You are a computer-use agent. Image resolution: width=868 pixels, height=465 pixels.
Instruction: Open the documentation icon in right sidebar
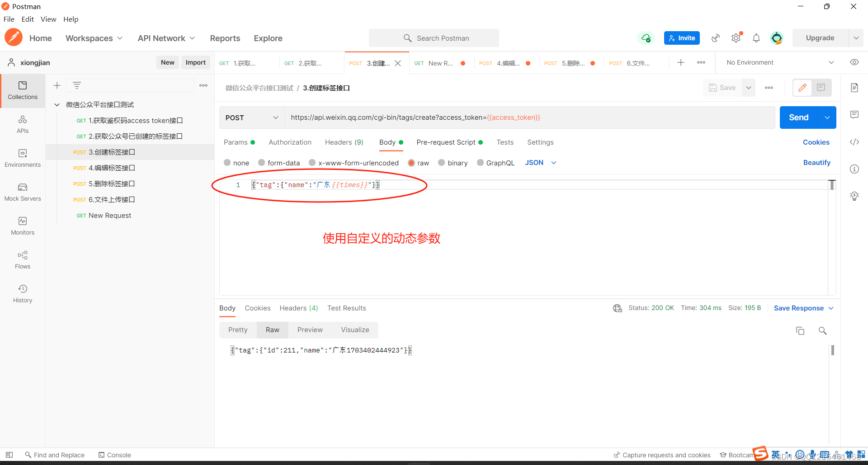[854, 88]
